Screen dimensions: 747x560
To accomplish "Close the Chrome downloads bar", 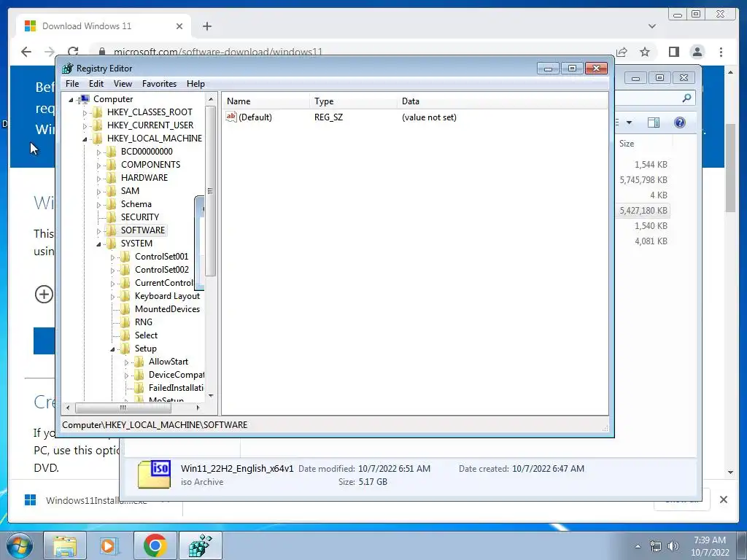I will tap(724, 499).
